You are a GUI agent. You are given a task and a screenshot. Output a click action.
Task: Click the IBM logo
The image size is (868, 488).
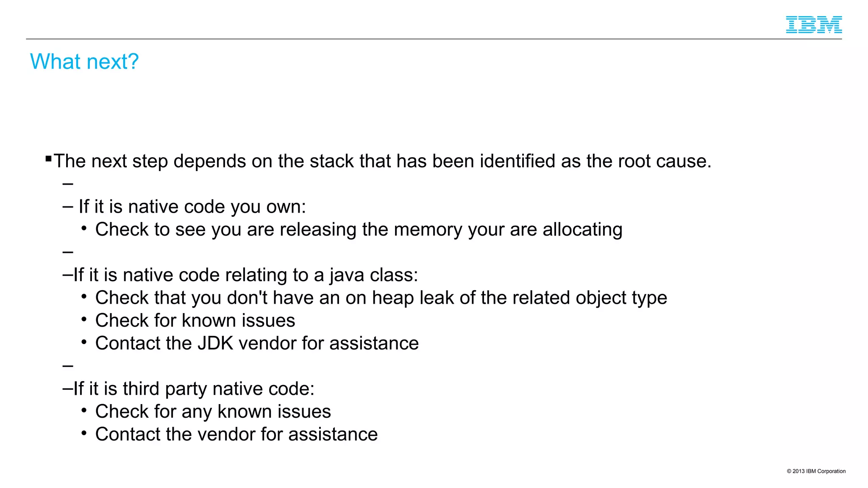click(x=814, y=25)
